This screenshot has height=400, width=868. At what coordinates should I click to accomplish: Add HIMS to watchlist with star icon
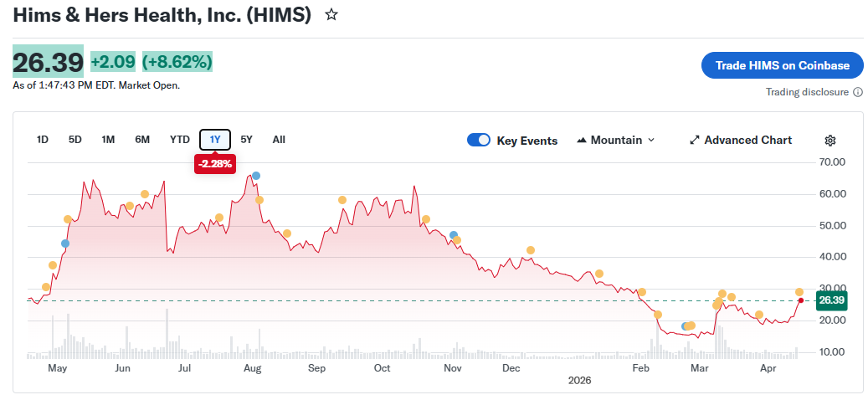coord(331,15)
